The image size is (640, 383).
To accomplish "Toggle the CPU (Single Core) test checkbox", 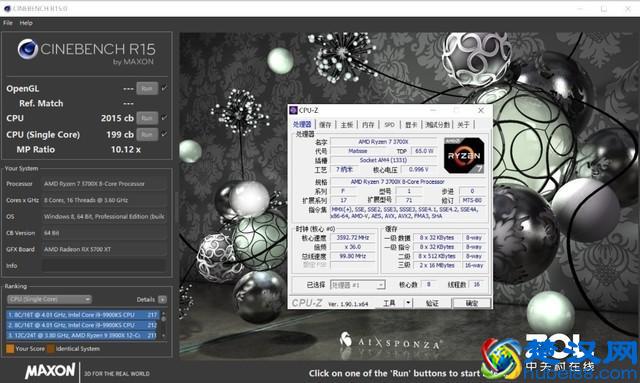I will tap(164, 134).
